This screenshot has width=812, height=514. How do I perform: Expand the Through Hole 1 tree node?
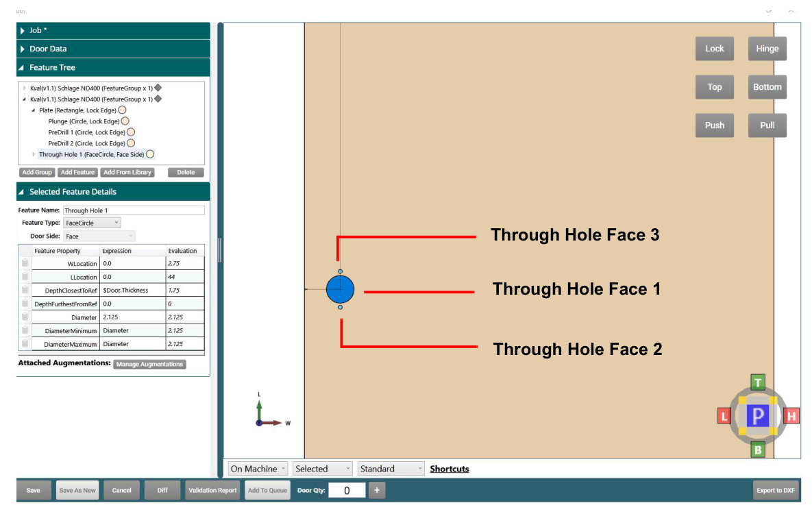coord(34,154)
